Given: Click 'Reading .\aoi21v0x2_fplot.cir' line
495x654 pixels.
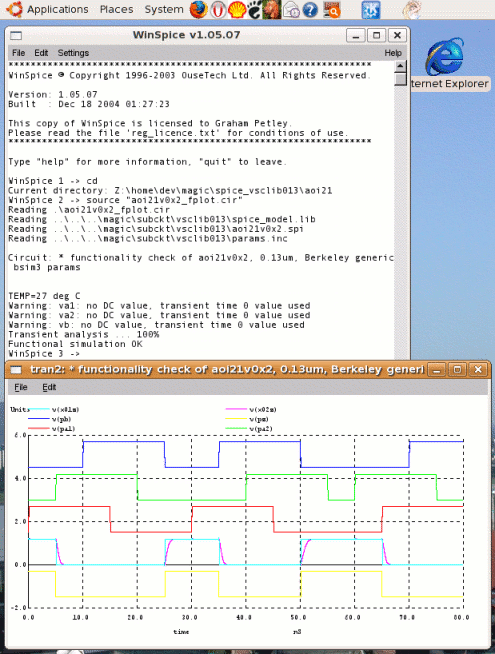Looking at the screenshot, I should coord(89,210).
